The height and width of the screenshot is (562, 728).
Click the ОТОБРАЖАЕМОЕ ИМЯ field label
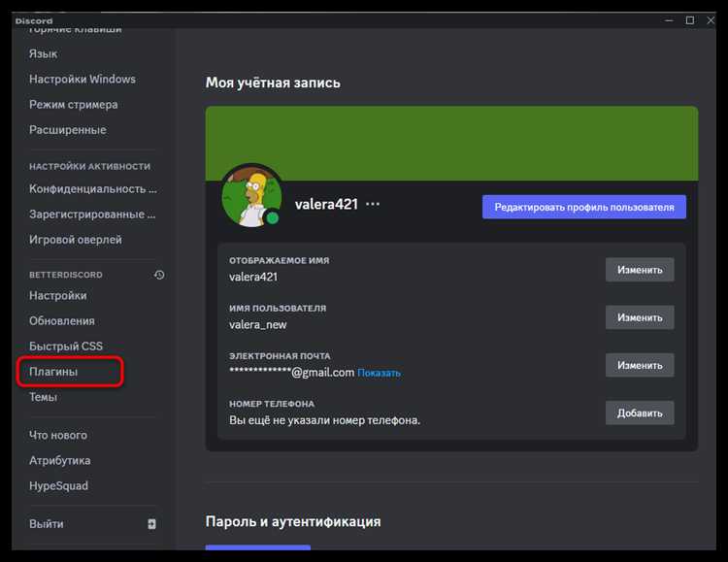(x=279, y=260)
